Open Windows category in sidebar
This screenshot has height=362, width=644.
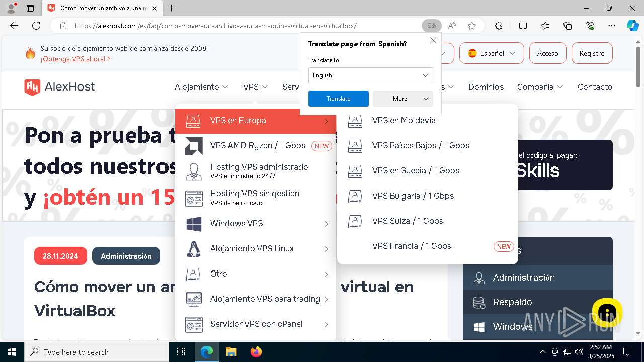538,327
